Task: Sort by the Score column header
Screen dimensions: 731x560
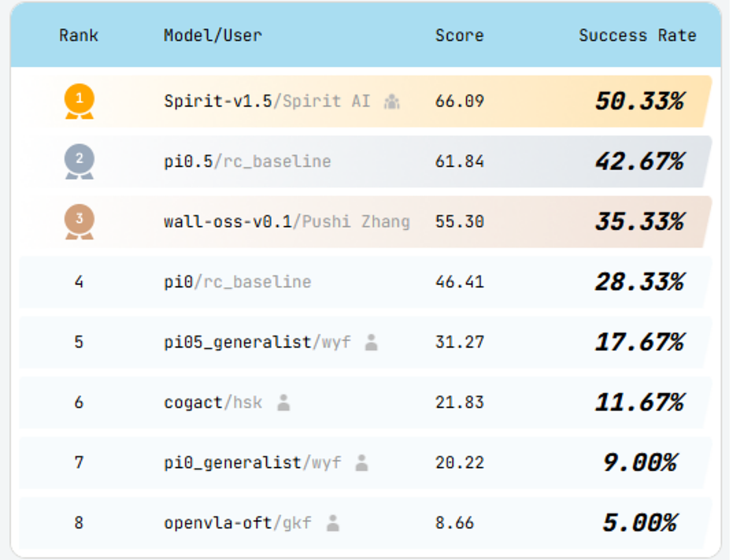Action: pyautogui.click(x=460, y=36)
